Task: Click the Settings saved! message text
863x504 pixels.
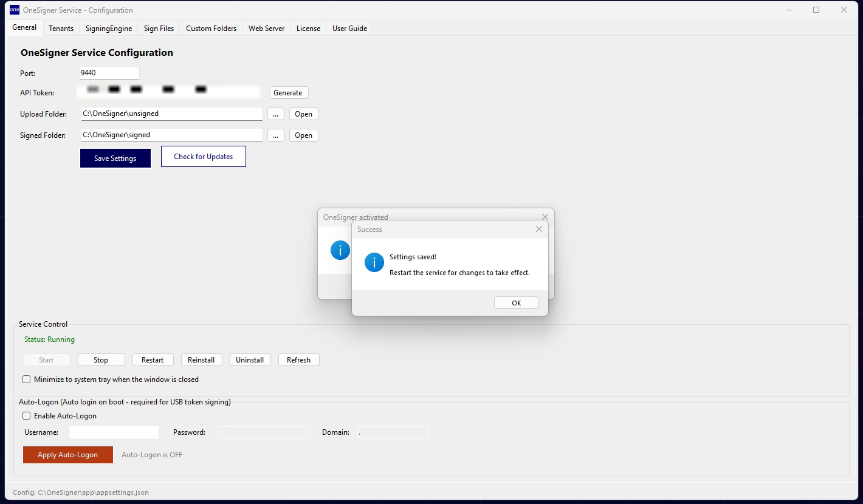Action: (x=413, y=257)
